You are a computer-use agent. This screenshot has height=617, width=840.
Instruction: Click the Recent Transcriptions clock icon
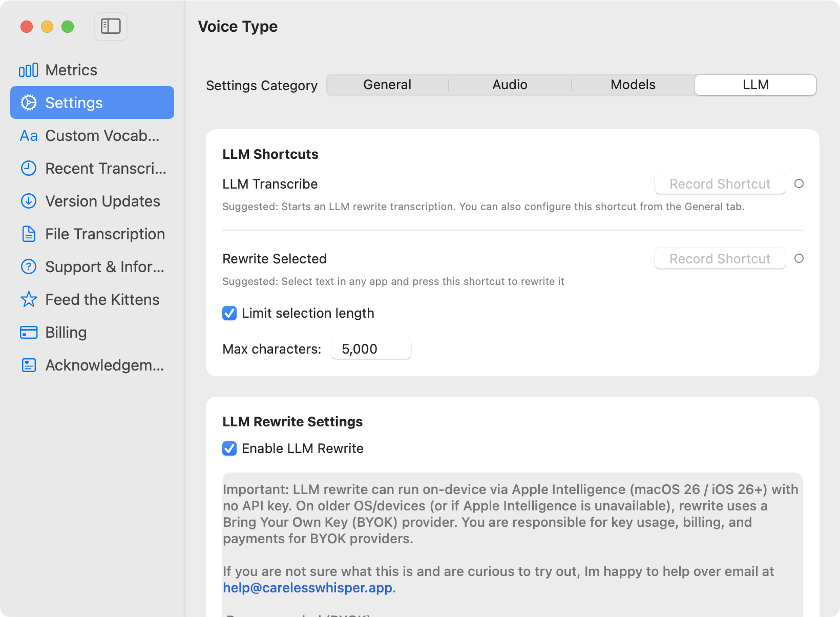29,168
